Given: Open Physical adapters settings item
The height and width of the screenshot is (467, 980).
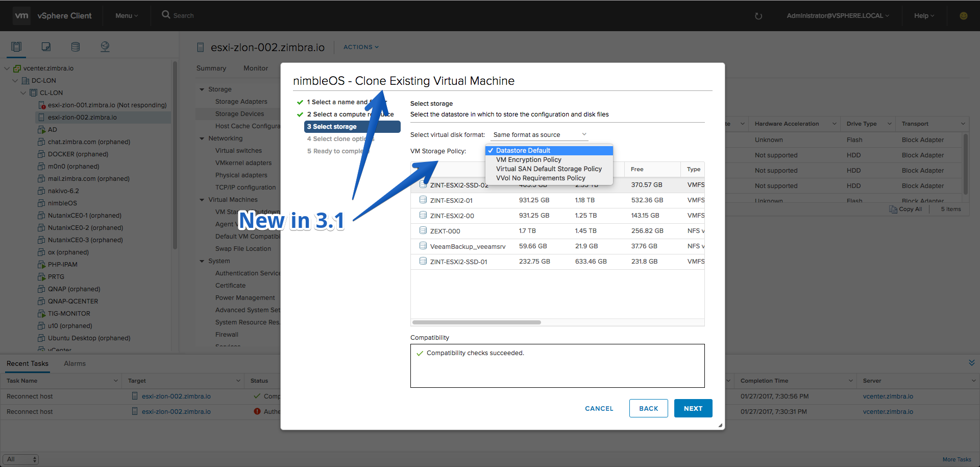Looking at the screenshot, I should click(x=241, y=175).
